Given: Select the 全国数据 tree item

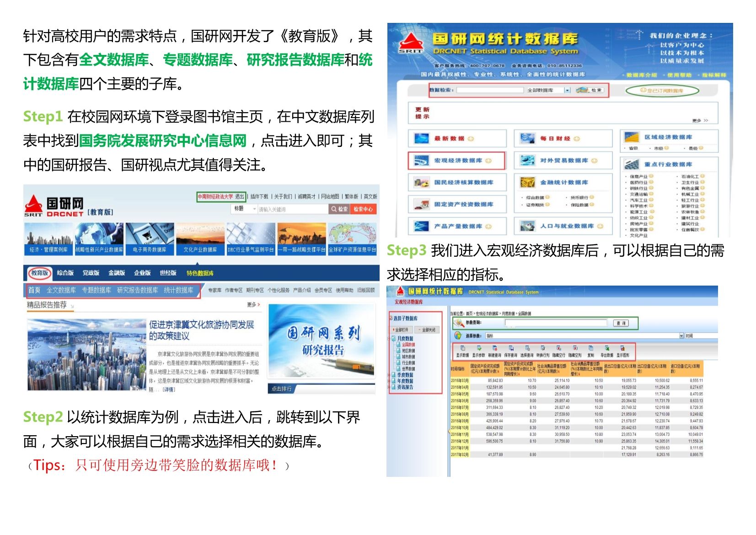Looking at the screenshot, I should click(x=408, y=345).
